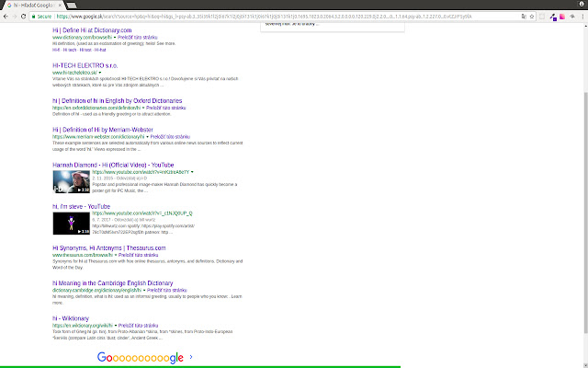Open 'hi Meaning in the Cambridge English Dictionary'

tap(112, 283)
